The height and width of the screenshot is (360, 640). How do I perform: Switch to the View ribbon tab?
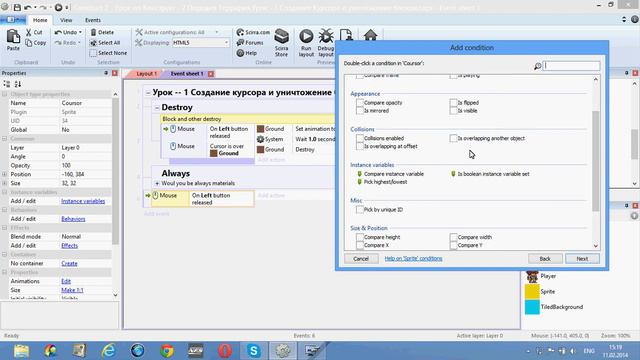66,20
